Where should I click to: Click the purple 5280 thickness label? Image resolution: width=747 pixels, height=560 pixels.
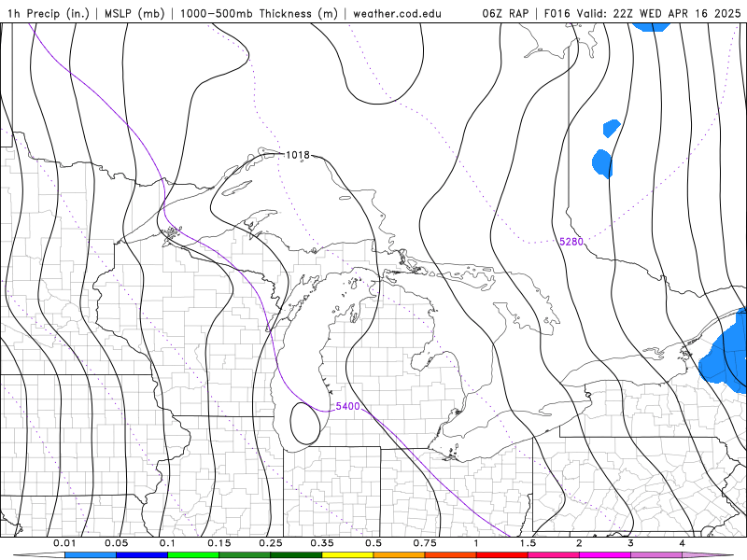(x=571, y=242)
